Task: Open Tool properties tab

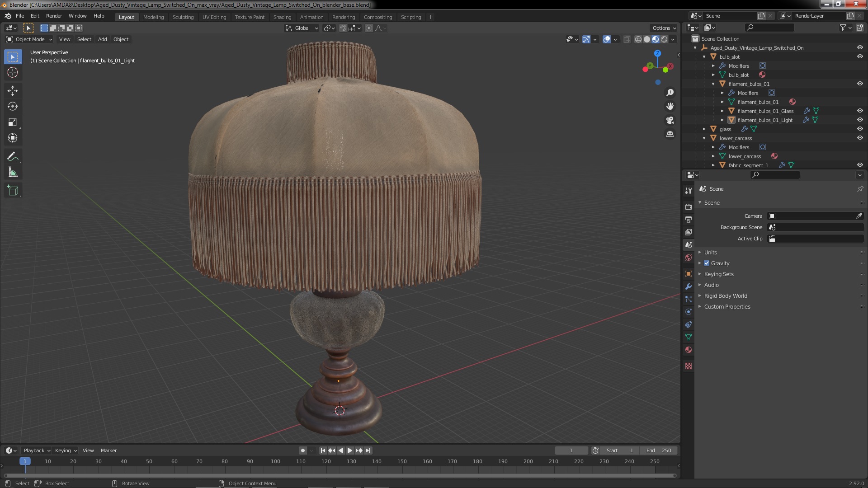Action: [688, 191]
